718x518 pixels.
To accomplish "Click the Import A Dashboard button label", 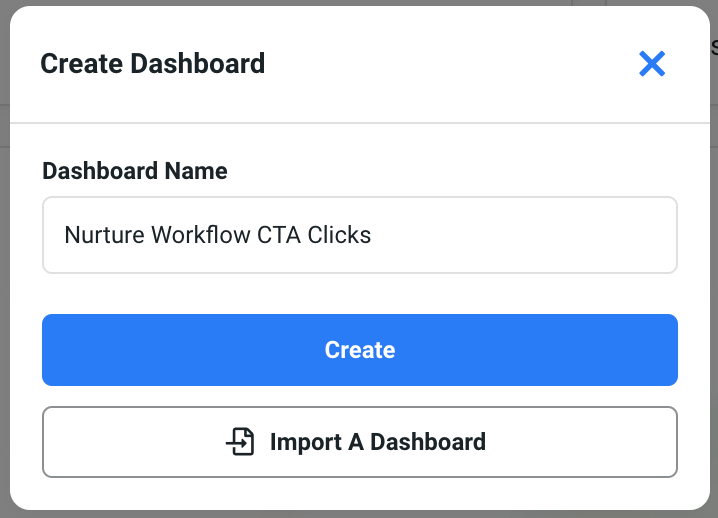I will coord(377,442).
